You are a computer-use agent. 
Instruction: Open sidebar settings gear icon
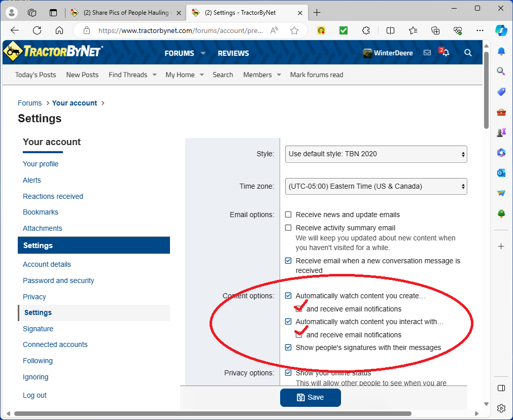click(501, 408)
